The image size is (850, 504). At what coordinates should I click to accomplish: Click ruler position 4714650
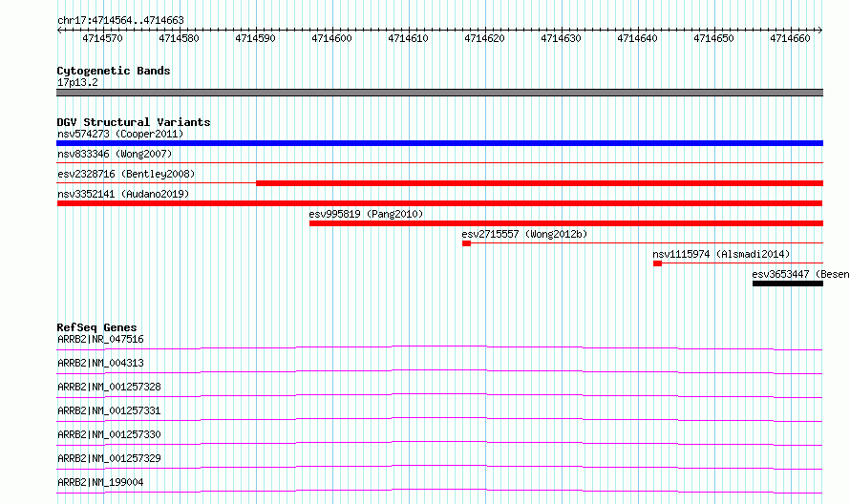(x=714, y=38)
